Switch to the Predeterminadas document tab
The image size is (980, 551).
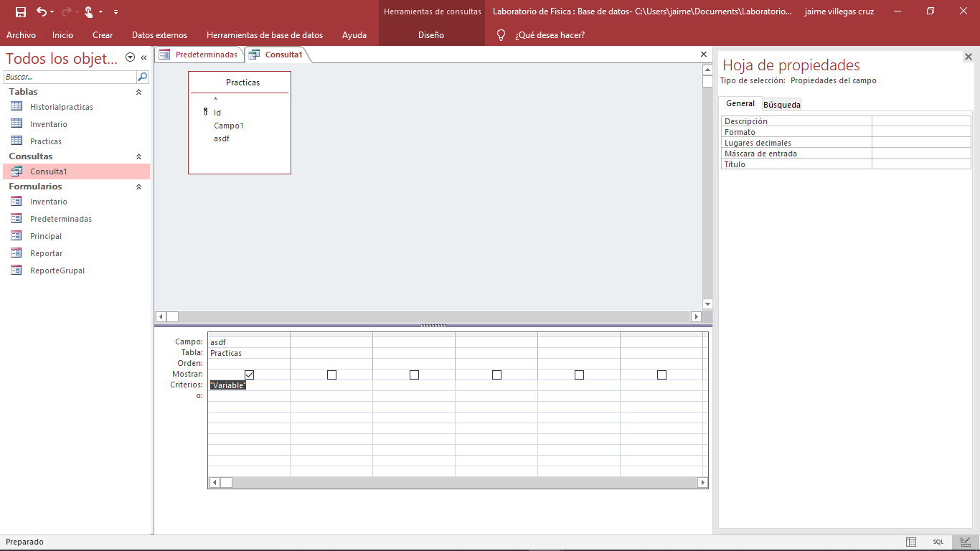[199, 55]
